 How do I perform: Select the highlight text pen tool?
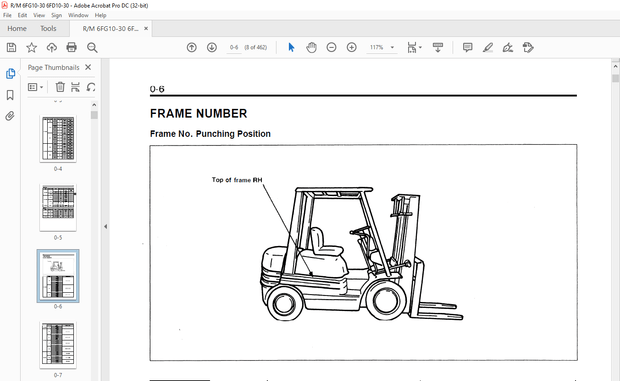(488, 48)
